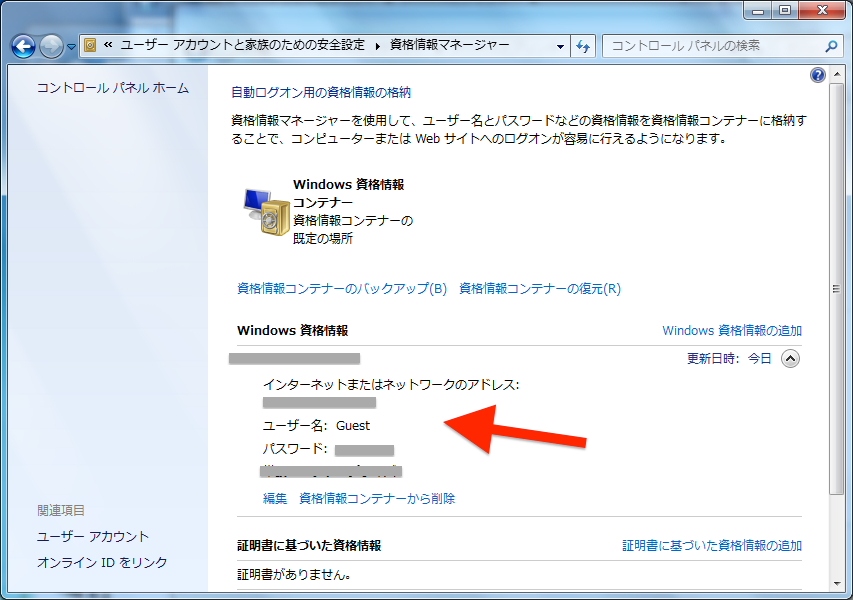Click 編集 link for the Guest credential
Screen dimensions: 853x600
click(x=275, y=498)
